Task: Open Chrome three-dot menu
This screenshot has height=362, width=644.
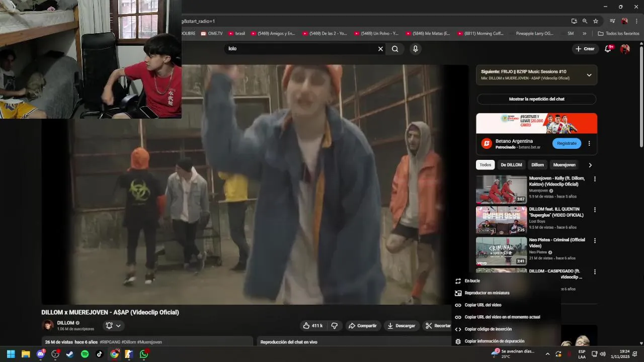Action: click(636, 21)
